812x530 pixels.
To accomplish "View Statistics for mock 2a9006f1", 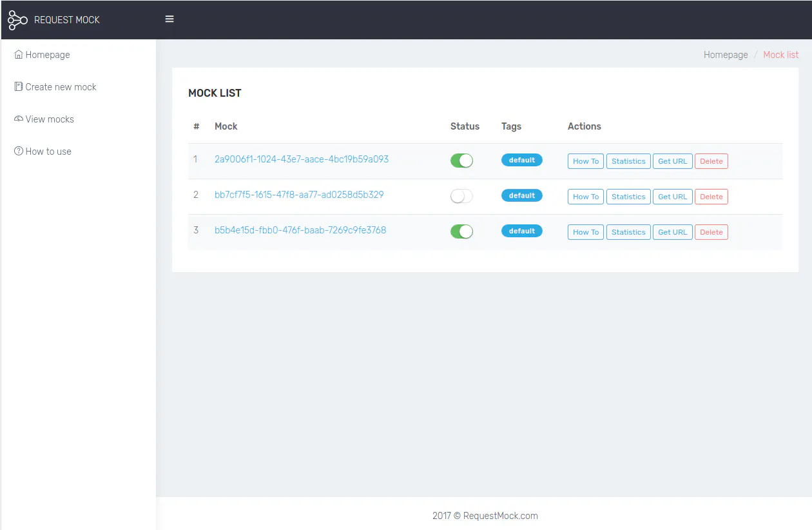I will (628, 161).
